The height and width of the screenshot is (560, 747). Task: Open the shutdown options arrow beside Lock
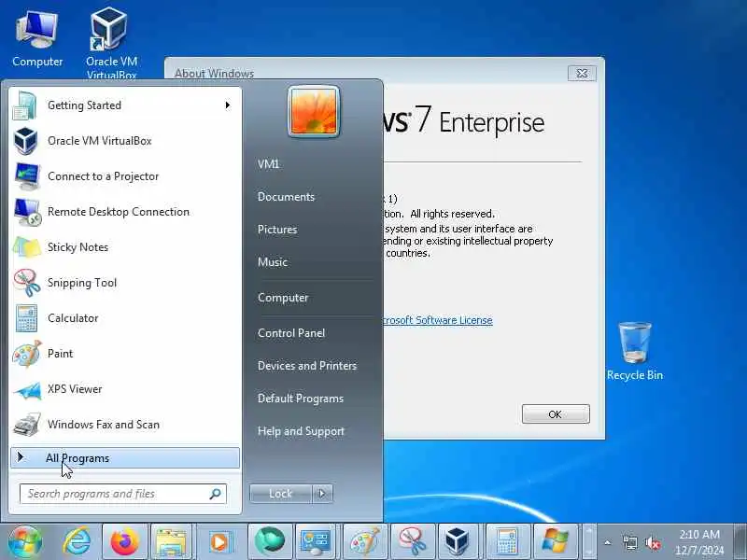[x=322, y=494]
